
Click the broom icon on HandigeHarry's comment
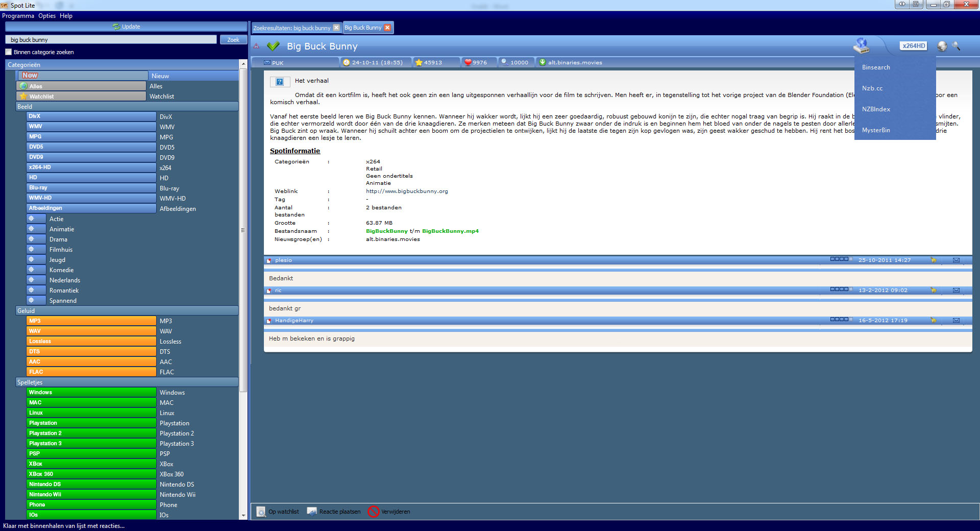coord(934,320)
